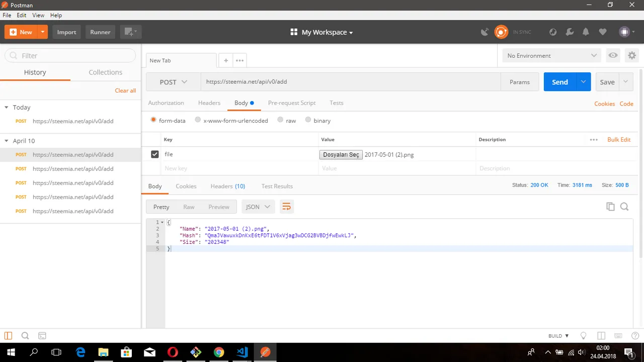The width and height of the screenshot is (644, 362).
Task: Expand the My Workspace dropdown
Action: [x=322, y=32]
